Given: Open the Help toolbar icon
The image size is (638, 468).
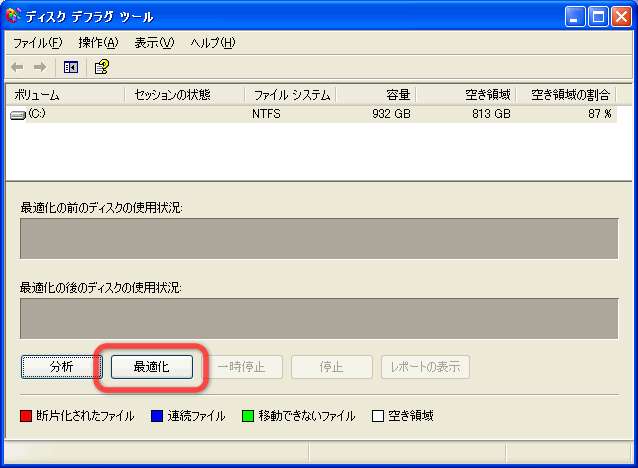Looking at the screenshot, I should [x=102, y=67].
